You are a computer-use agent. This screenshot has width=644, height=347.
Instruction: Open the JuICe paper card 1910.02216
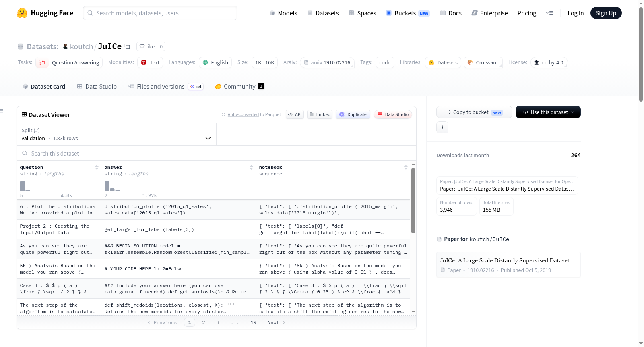tap(508, 265)
